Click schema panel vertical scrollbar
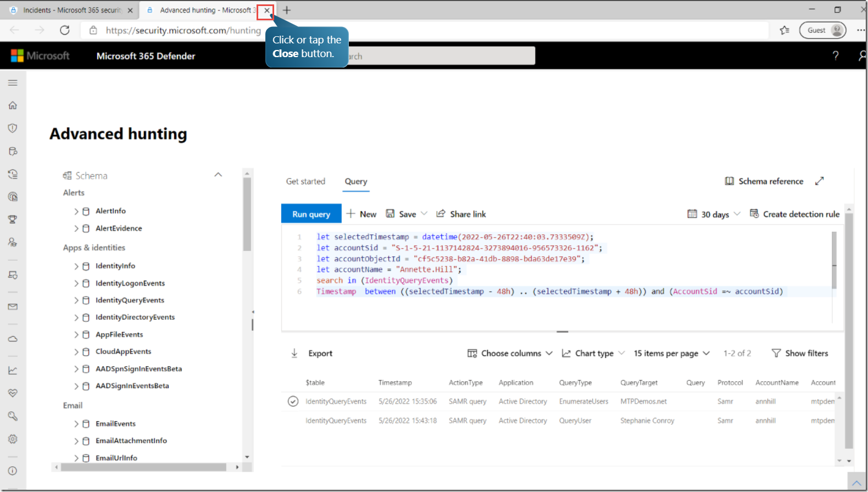 click(247, 214)
